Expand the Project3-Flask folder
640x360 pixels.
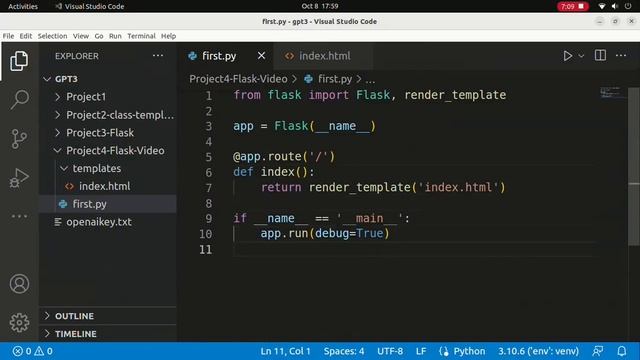[58, 133]
